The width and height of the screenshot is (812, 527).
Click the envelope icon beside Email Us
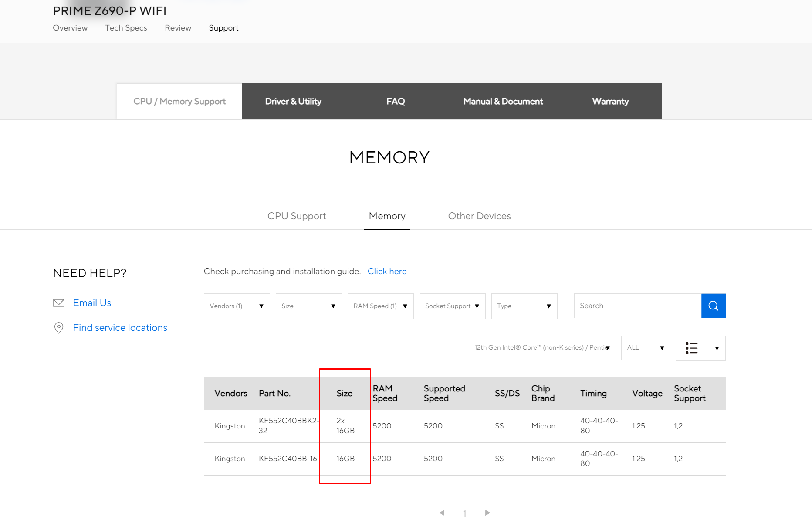pos(59,303)
